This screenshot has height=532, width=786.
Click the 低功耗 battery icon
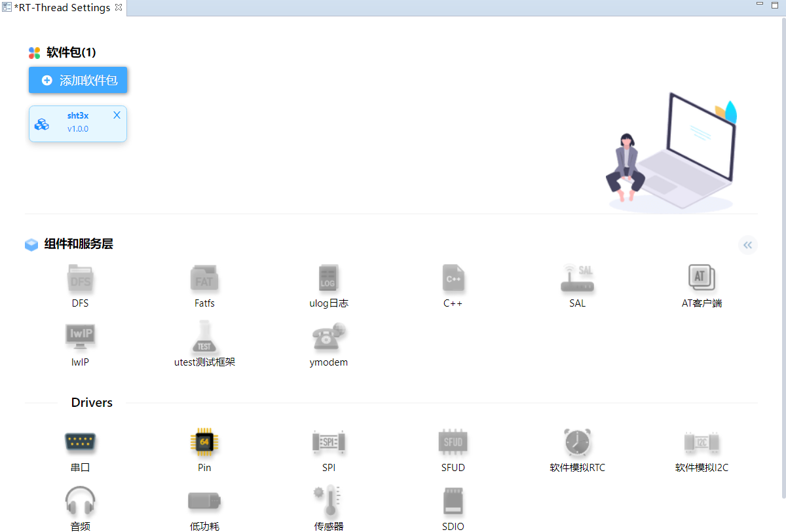204,502
